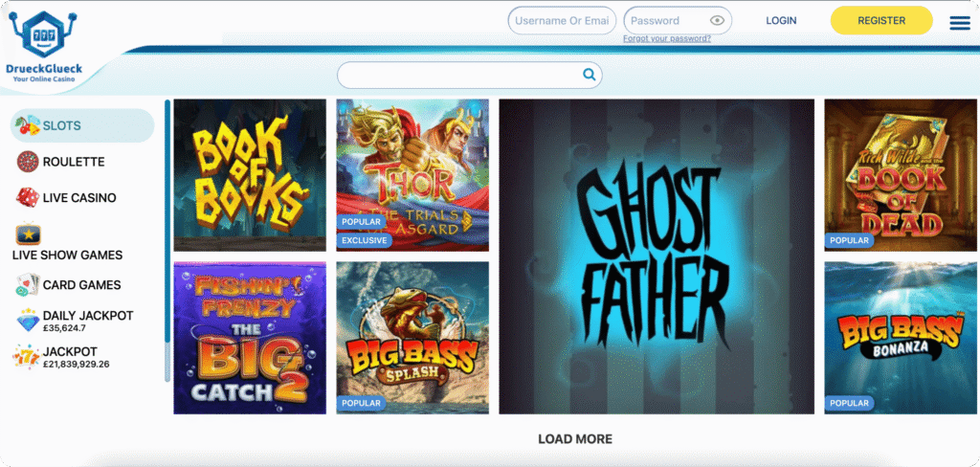The width and height of the screenshot is (980, 467).
Task: Open Book of Dead game
Action: point(901,175)
